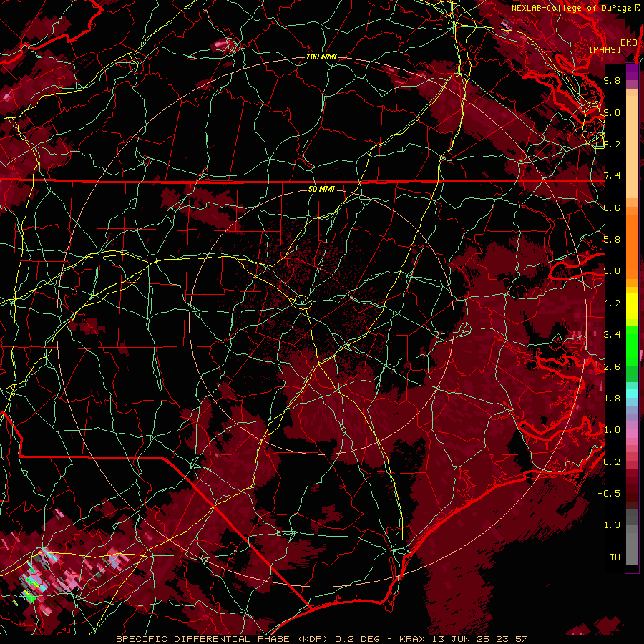This screenshot has width=644, height=644.
Task: Click the TH threshold label on scale
Action: (615, 557)
